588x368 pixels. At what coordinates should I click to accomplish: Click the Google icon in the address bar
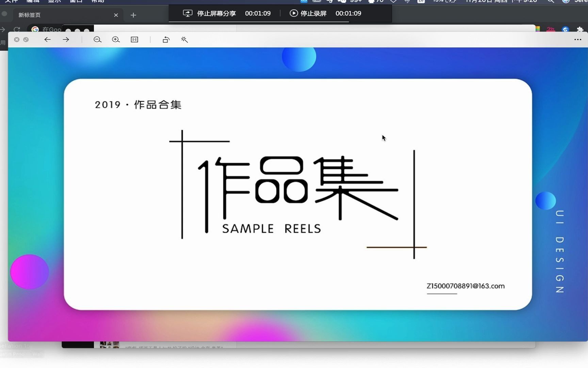(35, 29)
